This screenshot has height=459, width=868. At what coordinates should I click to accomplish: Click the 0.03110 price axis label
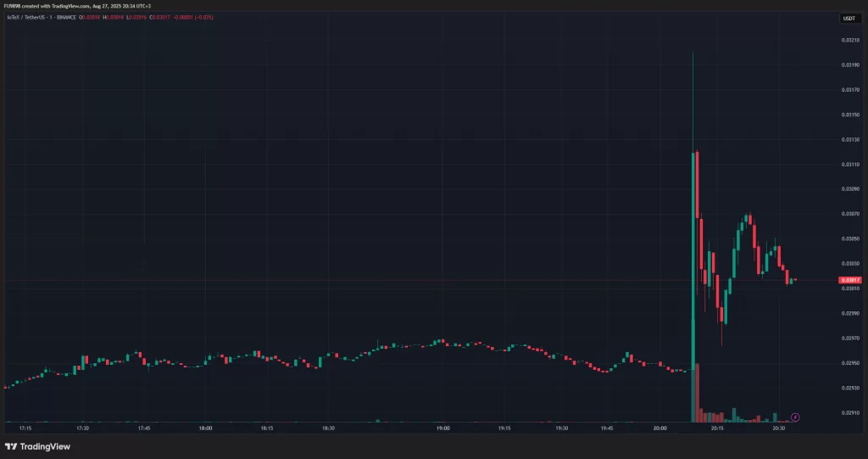tap(849, 165)
